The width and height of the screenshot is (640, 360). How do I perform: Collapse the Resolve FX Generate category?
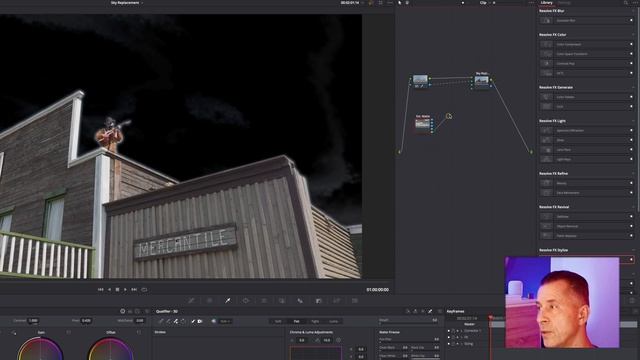(x=633, y=87)
